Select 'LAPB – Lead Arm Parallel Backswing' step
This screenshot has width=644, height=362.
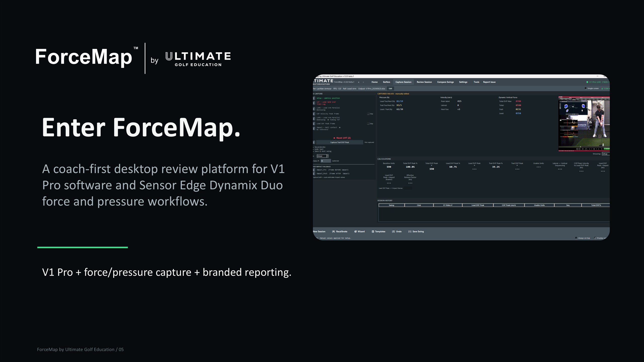click(328, 109)
